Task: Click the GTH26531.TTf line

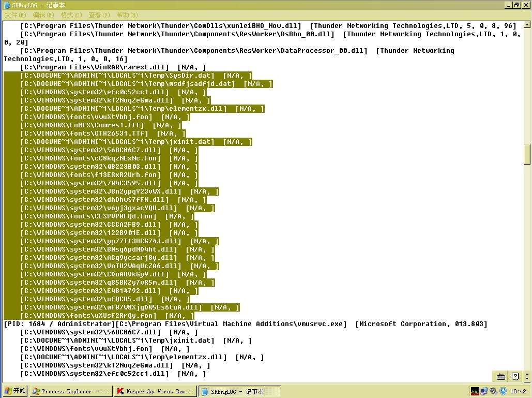Action: click(103, 134)
